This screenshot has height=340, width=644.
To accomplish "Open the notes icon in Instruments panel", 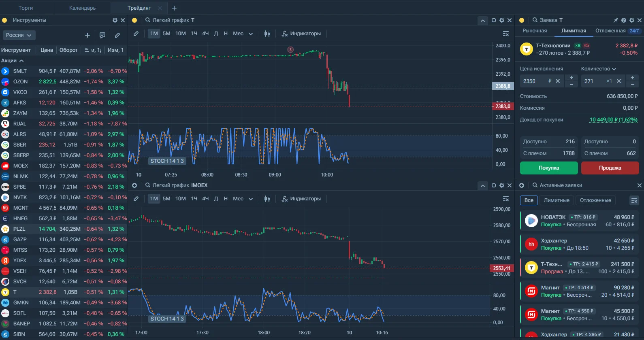I will [x=102, y=35].
